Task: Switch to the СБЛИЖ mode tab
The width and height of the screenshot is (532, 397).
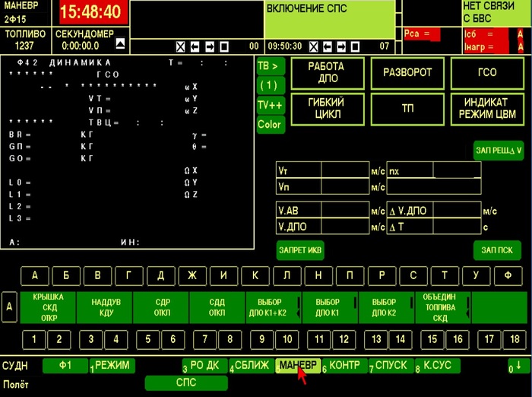Action: (x=252, y=366)
